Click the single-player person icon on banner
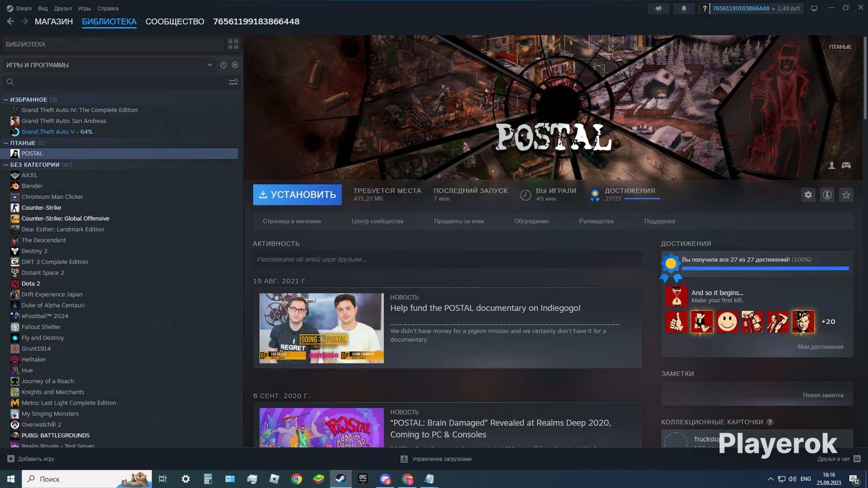 coord(832,165)
